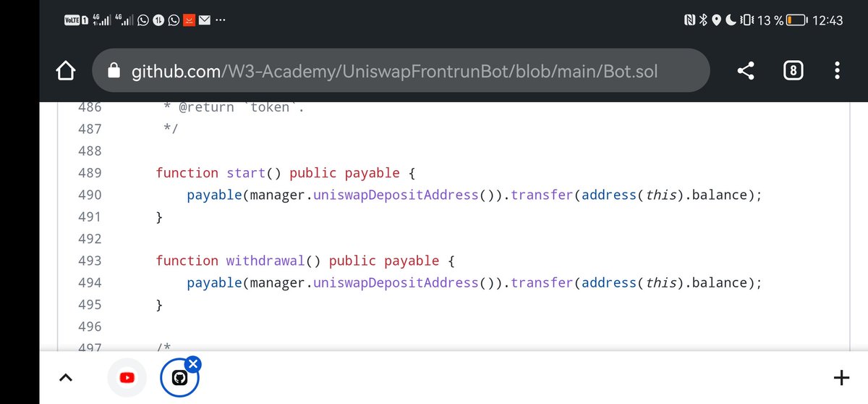Viewport: 868px width, 404px height.
Task: Click 'payable' keyword on line 489
Action: [x=372, y=173]
